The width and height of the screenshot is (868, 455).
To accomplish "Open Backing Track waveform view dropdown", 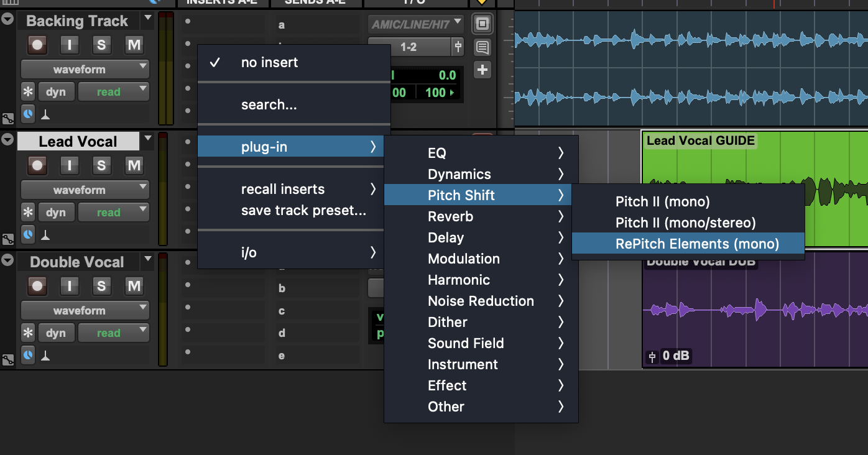I will point(85,69).
